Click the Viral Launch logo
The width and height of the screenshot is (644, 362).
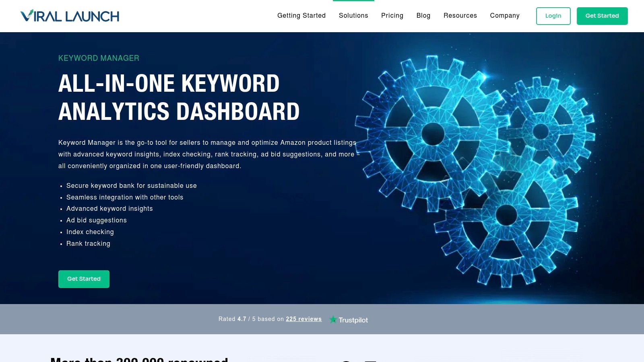pyautogui.click(x=70, y=16)
